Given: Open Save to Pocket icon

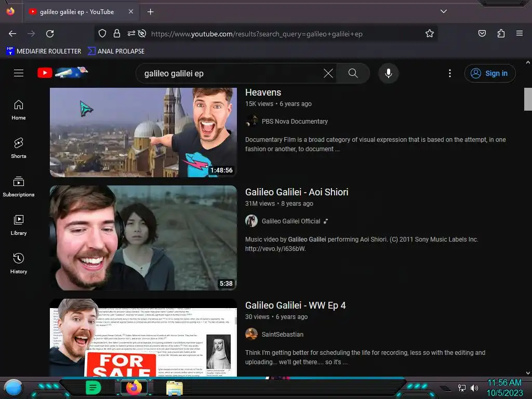Looking at the screenshot, I should coord(482,33).
